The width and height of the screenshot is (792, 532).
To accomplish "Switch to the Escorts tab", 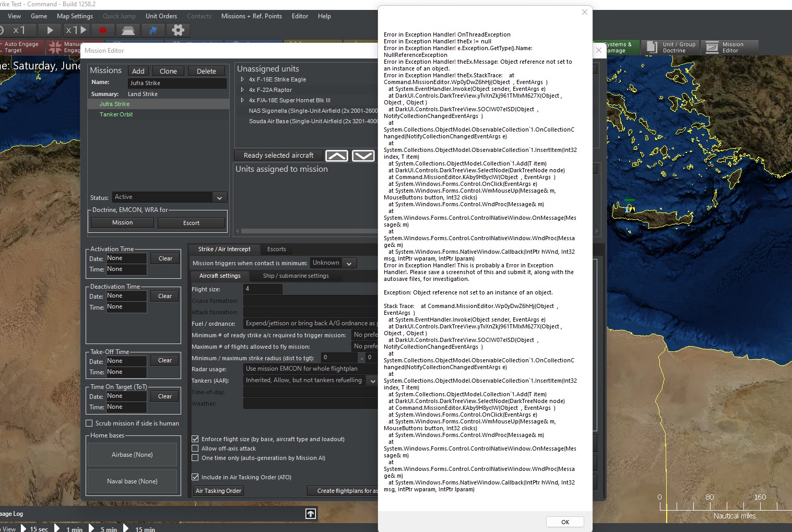I will pos(277,250).
